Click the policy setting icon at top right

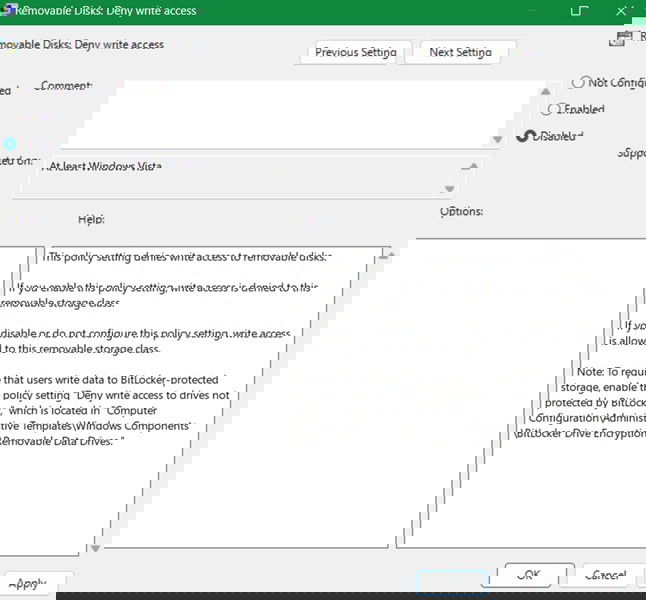(x=624, y=37)
